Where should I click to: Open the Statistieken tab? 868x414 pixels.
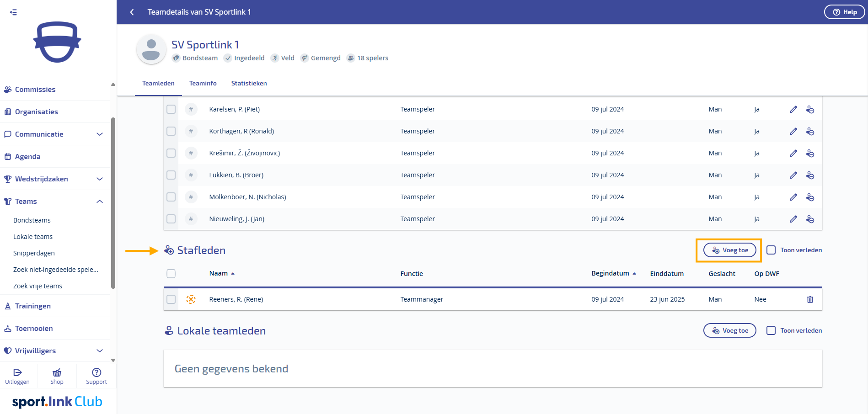pyautogui.click(x=249, y=83)
